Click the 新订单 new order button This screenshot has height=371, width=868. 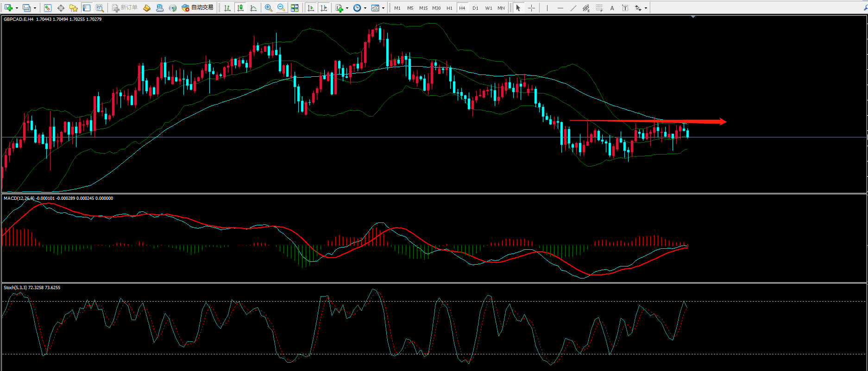point(125,8)
